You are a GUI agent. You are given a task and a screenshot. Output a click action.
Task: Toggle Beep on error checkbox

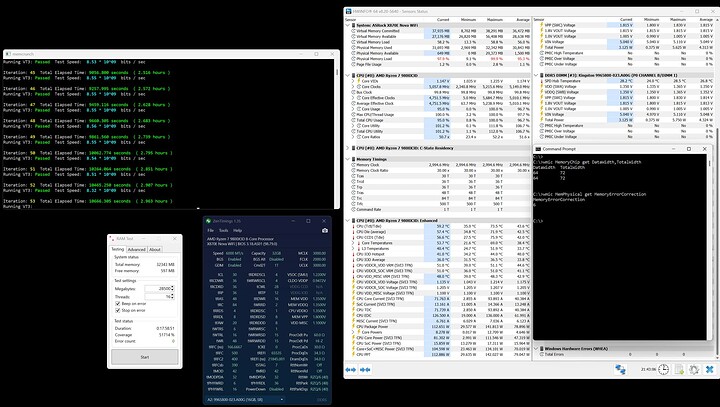[x=118, y=304]
